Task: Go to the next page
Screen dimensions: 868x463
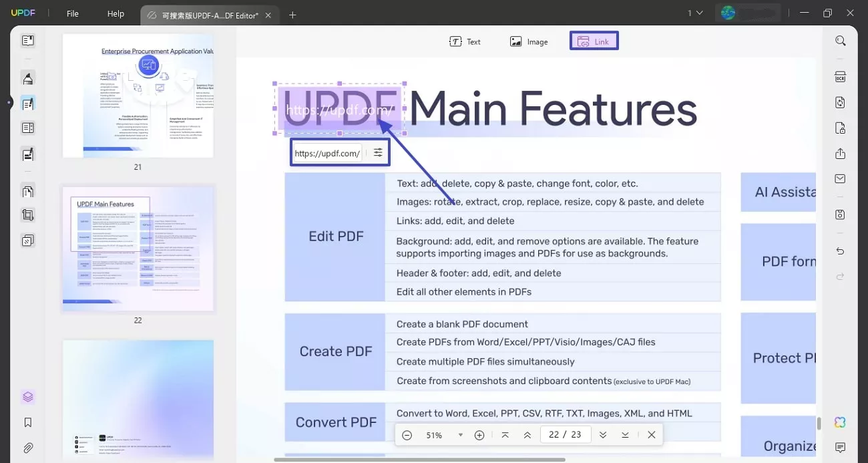Action: (x=603, y=435)
